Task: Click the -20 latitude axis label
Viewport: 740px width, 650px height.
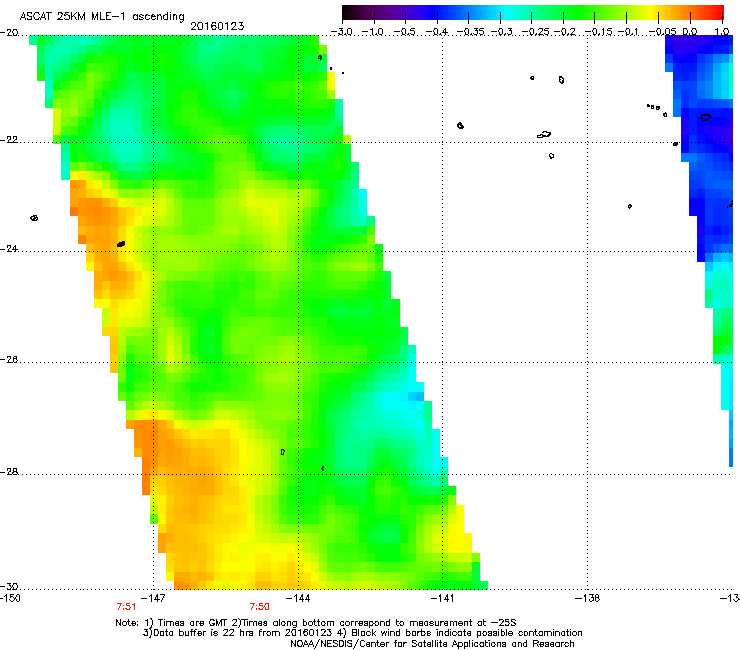Action: pyautogui.click(x=9, y=33)
